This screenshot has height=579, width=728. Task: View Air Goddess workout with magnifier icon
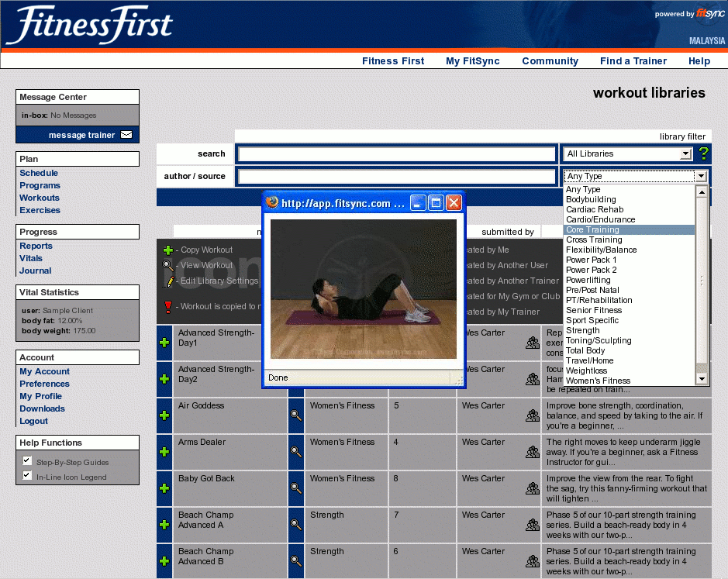tap(295, 415)
